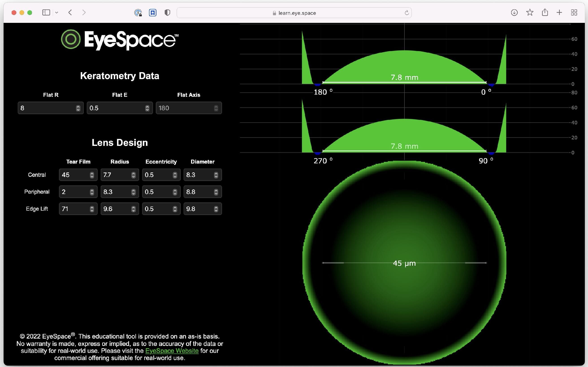Step the Central Eccentricity stepper

175,175
